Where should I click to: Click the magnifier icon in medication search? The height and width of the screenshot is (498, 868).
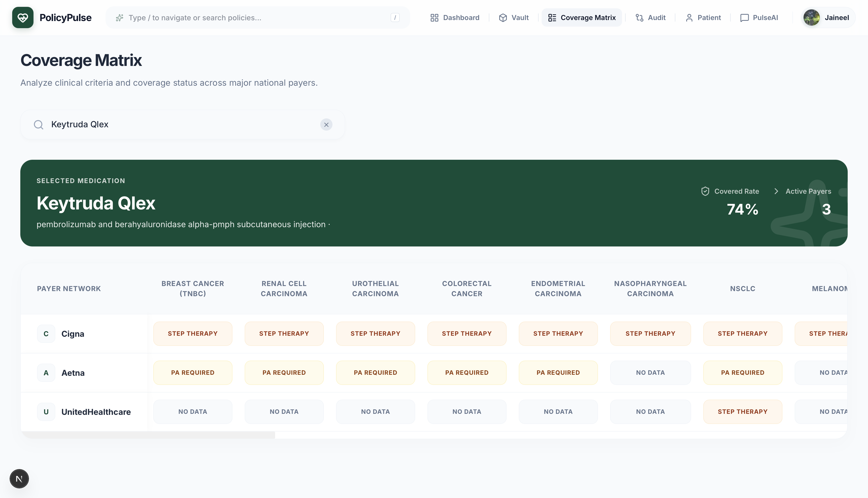39,124
